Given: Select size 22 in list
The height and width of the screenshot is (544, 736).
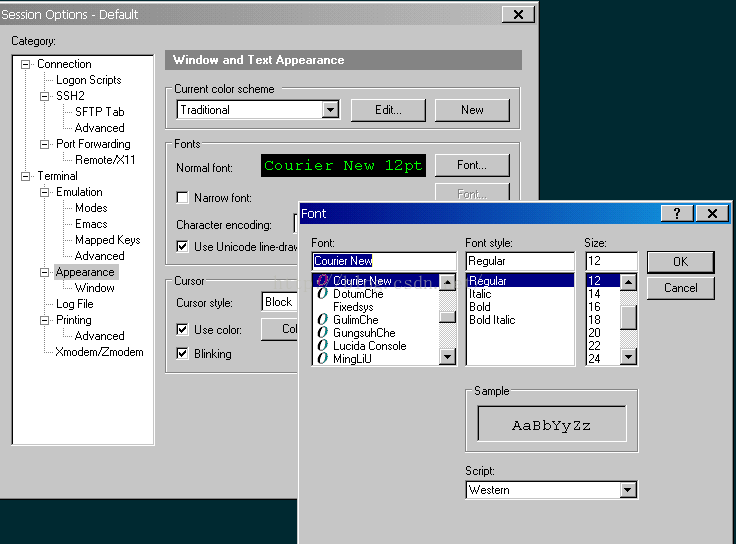Looking at the screenshot, I should (x=594, y=346).
